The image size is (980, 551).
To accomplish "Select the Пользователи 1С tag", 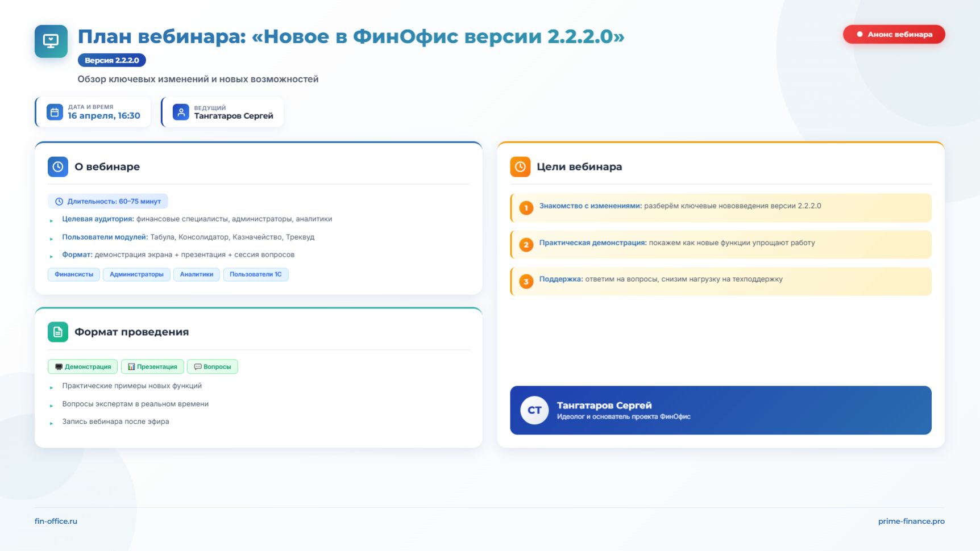I will (x=256, y=274).
